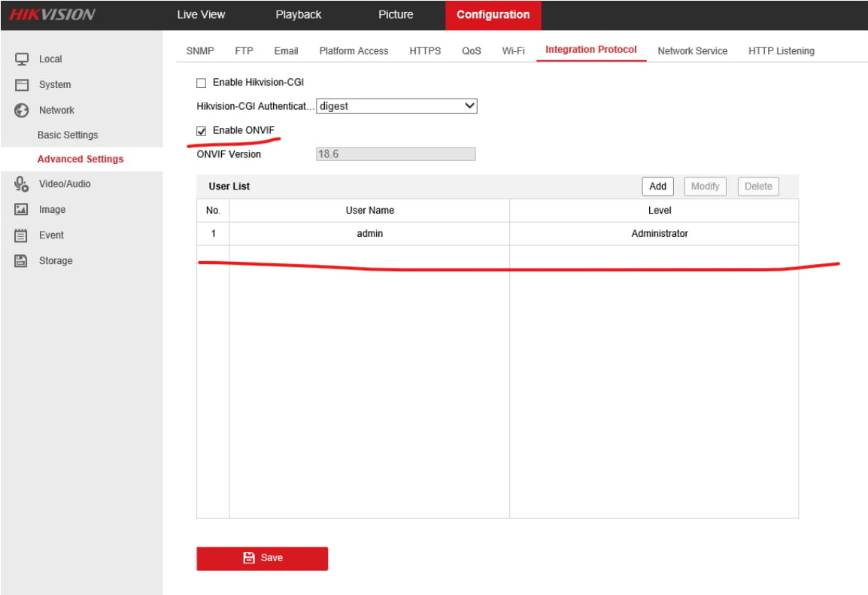This screenshot has width=868, height=595.
Task: Open Hikvision-CGI Authentication dropdown
Action: click(x=396, y=106)
